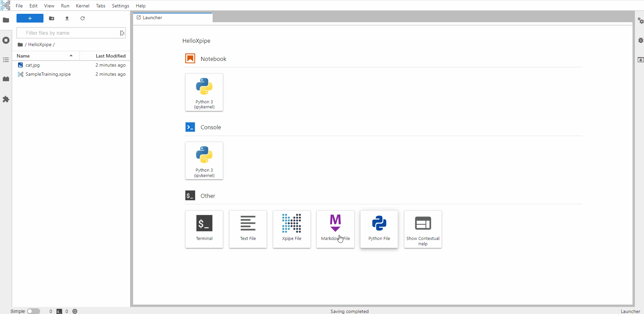Open the File Browser sidebar tab
Viewport: 644px width, 314px height.
[6, 20]
